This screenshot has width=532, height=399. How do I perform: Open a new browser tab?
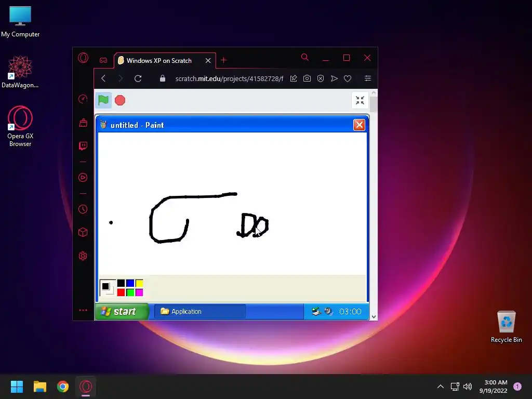[223, 60]
